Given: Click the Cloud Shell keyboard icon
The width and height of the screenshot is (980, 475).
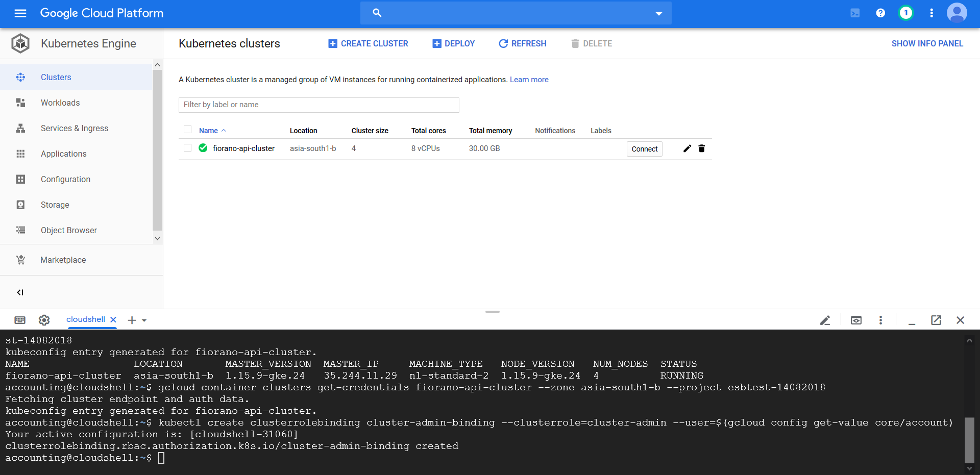Looking at the screenshot, I should point(20,320).
